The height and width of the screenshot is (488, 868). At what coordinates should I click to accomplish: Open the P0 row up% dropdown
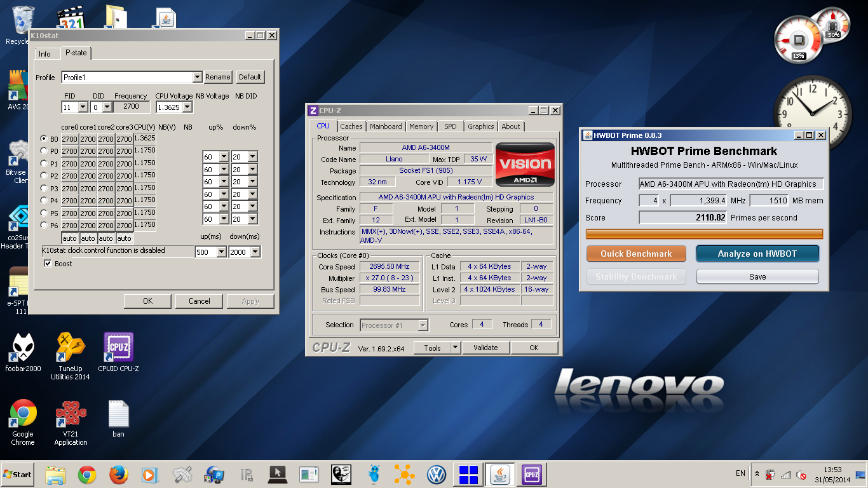coord(224,157)
